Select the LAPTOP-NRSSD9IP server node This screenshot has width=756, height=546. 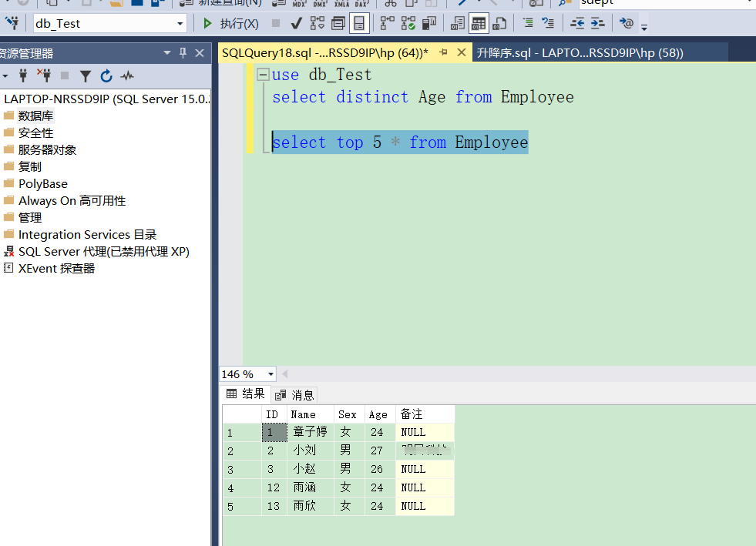pos(106,99)
